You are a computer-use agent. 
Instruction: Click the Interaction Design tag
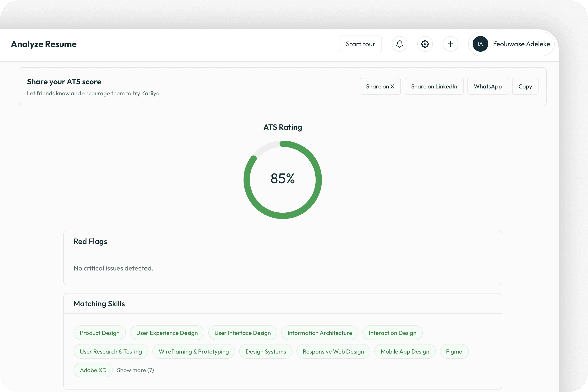[x=392, y=333]
